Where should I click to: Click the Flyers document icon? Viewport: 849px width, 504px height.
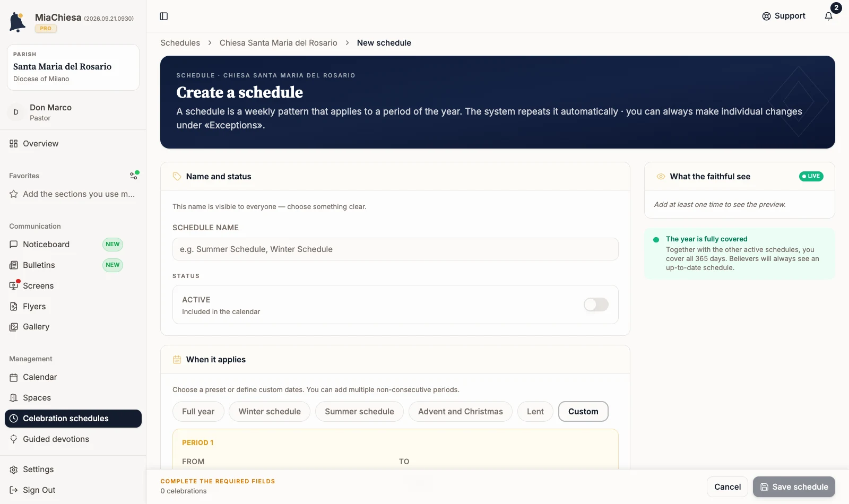point(14,307)
